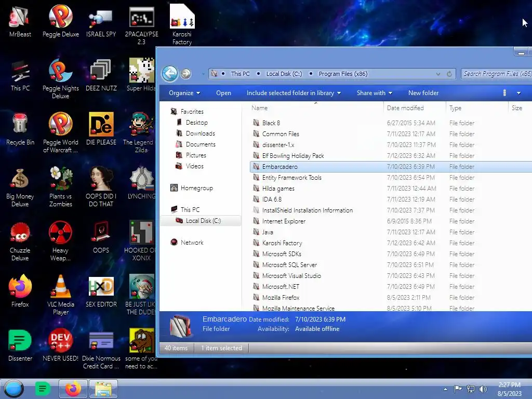Open Pictures in the navigation pane
The width and height of the screenshot is (532, 399).
tap(196, 155)
